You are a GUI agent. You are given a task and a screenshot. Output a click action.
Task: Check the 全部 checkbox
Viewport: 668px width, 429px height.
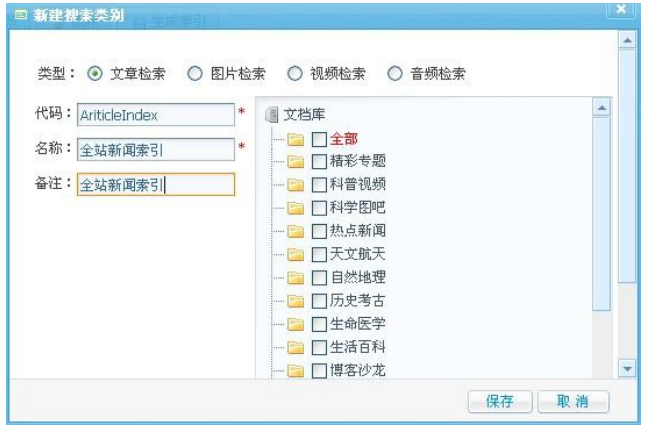tap(319, 139)
